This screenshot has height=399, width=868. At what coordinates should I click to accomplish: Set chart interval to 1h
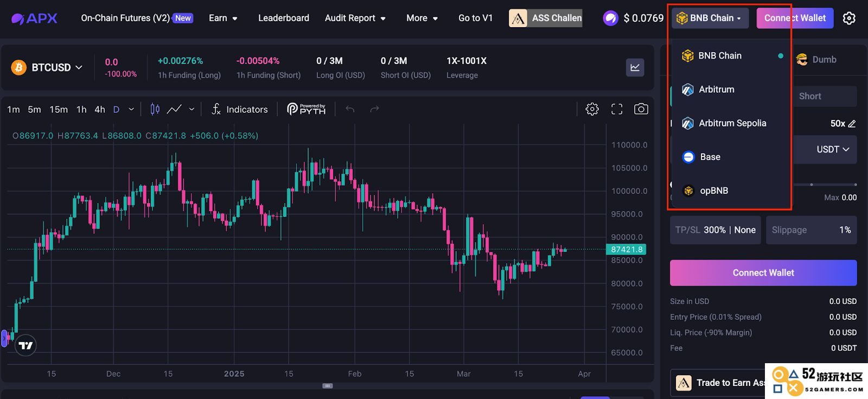tap(81, 109)
